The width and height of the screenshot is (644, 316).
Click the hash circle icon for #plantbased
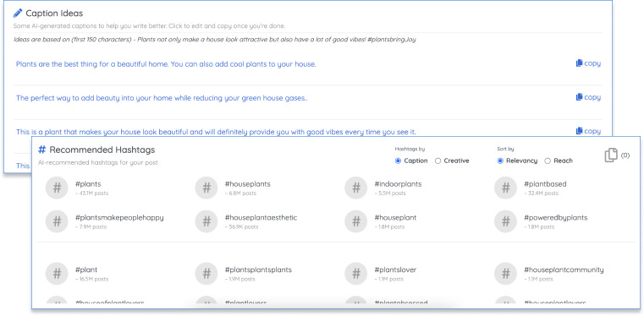[505, 188]
